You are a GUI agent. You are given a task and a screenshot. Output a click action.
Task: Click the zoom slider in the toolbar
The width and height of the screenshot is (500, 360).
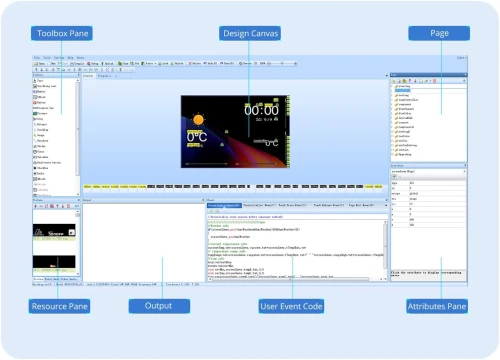[x=282, y=63]
